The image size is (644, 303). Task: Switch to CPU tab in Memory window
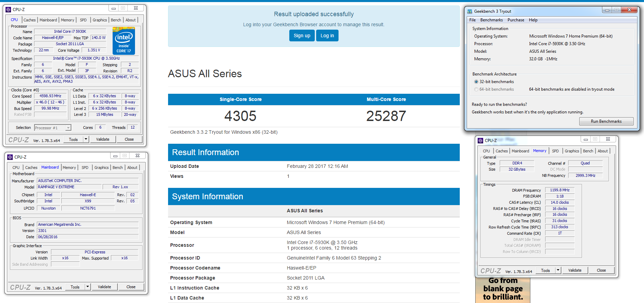(486, 151)
